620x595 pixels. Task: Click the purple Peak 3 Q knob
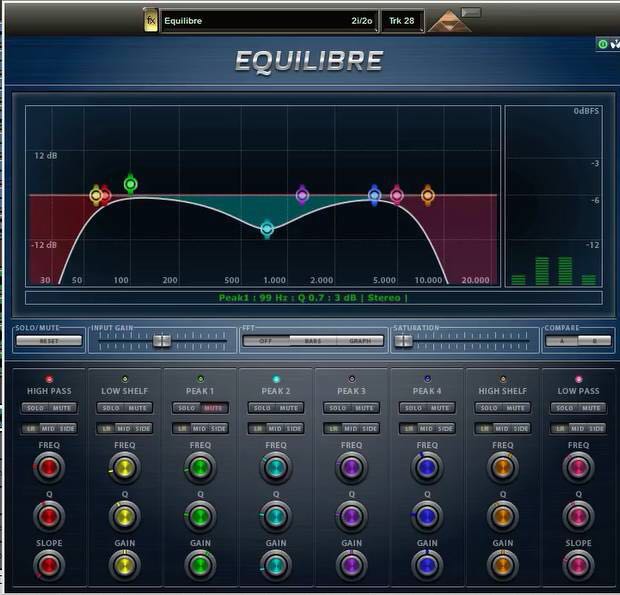pos(351,516)
